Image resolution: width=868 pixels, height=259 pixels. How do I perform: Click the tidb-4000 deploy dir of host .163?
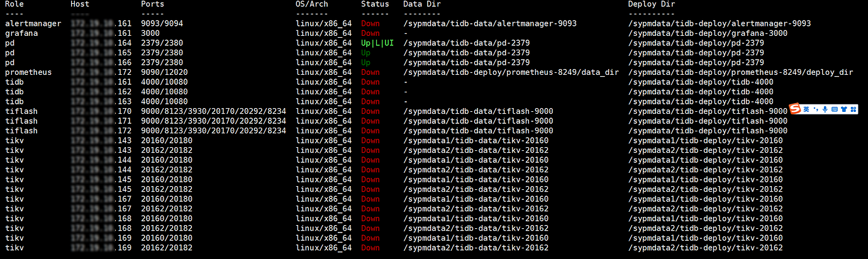[x=701, y=101]
